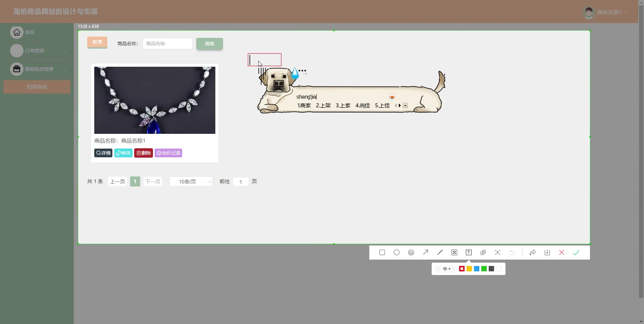
Task: Select the ellipse annotation tool
Action: tap(396, 253)
